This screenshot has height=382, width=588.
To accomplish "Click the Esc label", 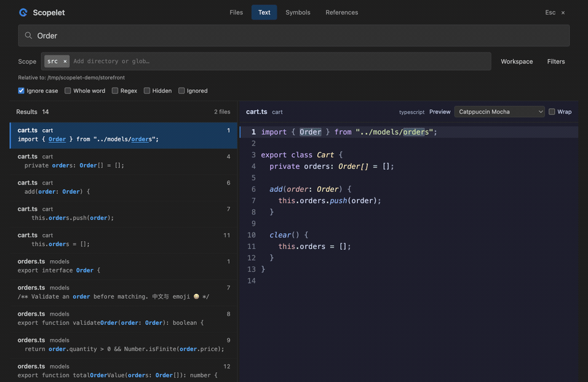I will pos(550,12).
